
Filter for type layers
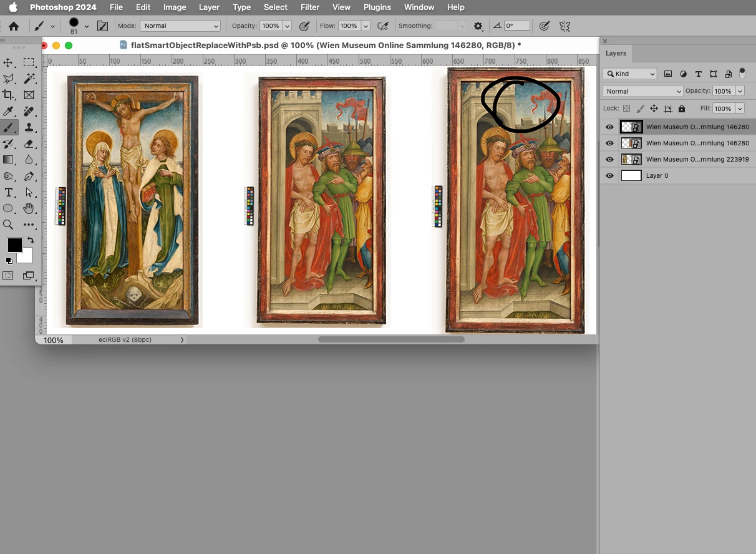point(698,74)
